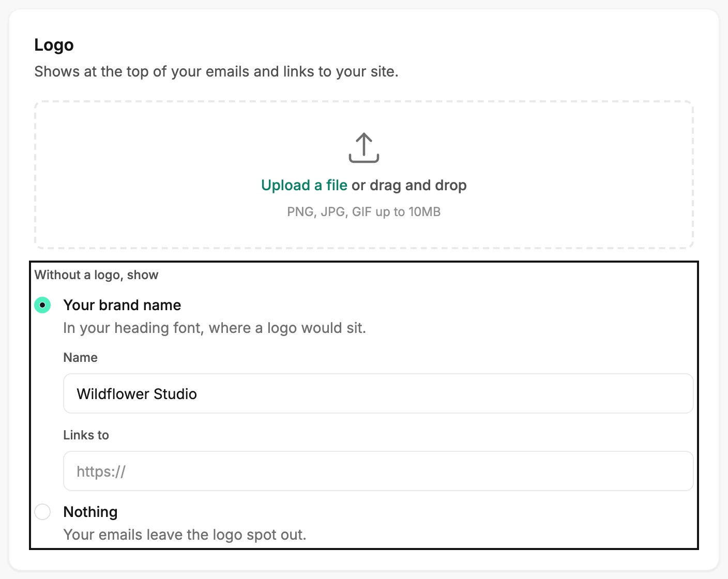Click the 'Logo' section heading

[x=54, y=45]
